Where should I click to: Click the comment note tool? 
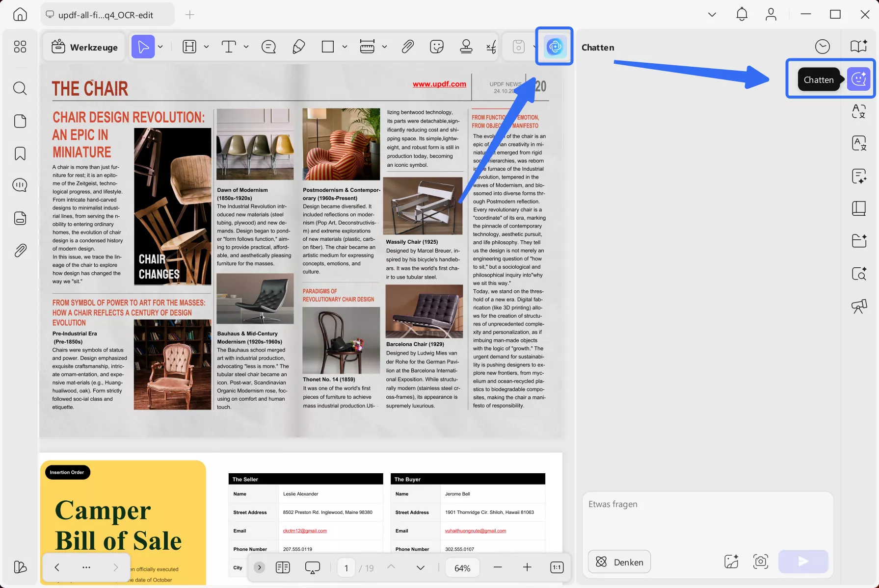pyautogui.click(x=268, y=47)
